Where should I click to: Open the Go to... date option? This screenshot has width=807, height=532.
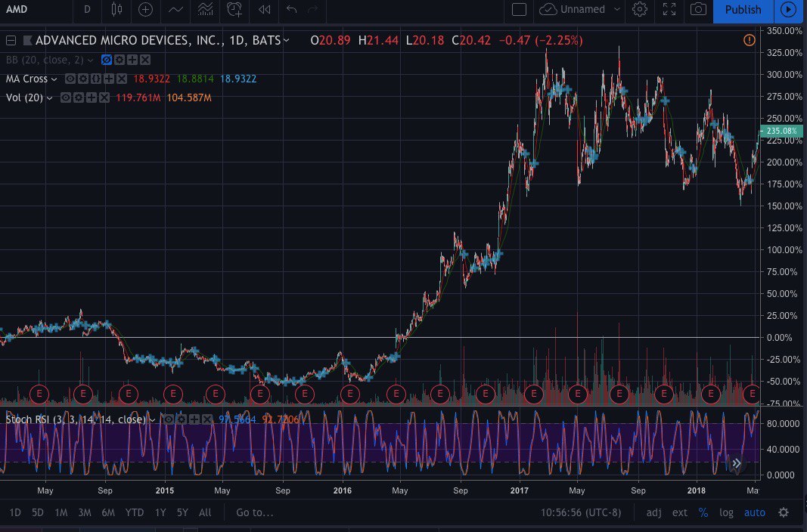coord(253,512)
